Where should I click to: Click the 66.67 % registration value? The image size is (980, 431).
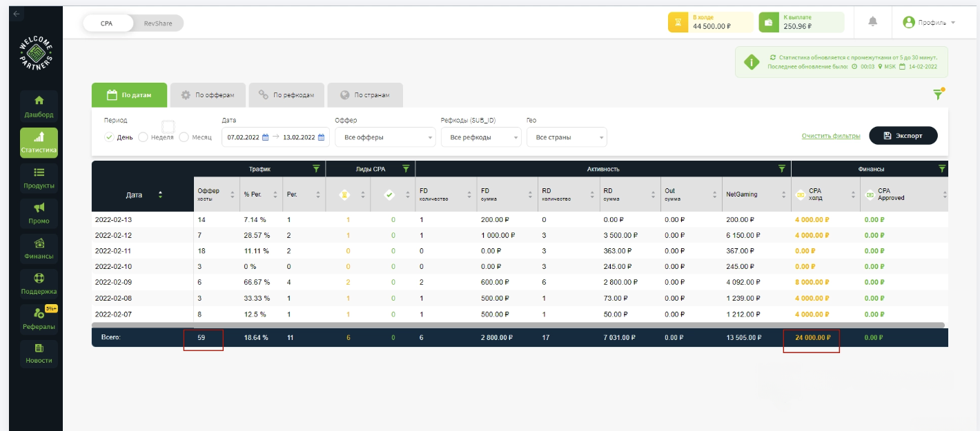tap(255, 283)
